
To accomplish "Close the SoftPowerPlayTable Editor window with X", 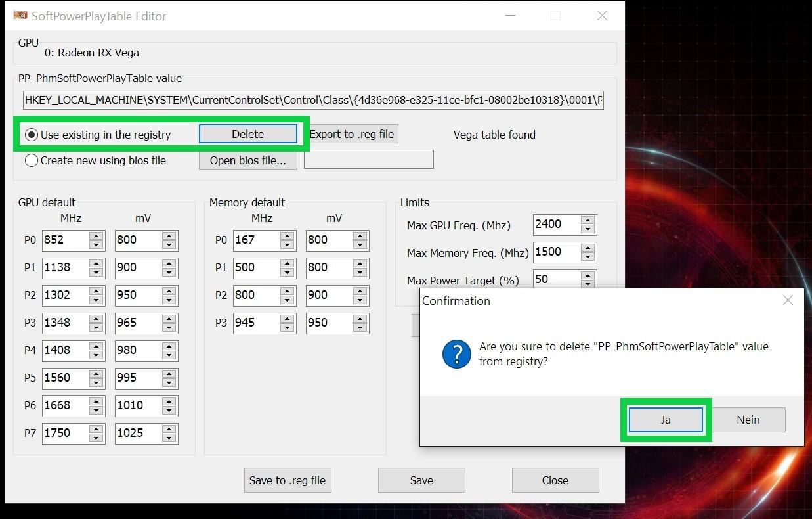I will (602, 15).
